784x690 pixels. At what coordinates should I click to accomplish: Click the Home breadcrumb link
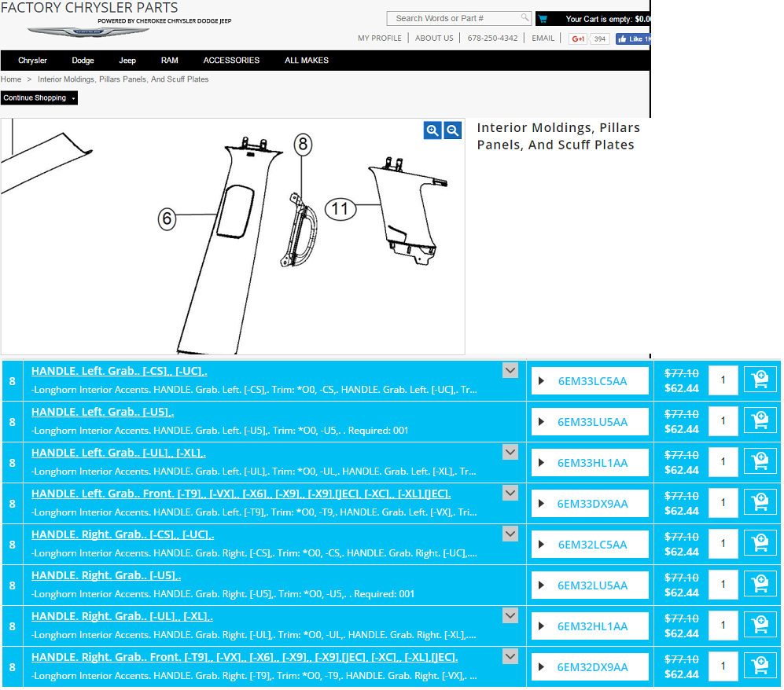(x=11, y=79)
